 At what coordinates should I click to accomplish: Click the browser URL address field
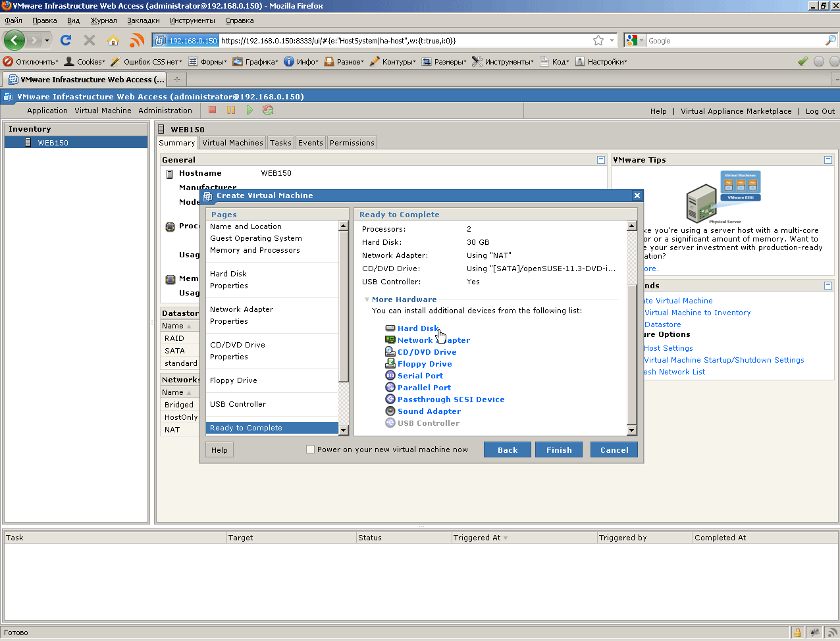405,40
